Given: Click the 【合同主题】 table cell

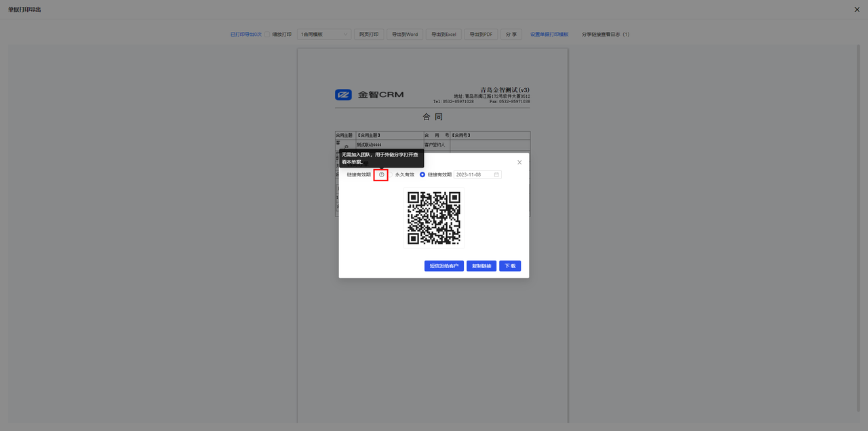Looking at the screenshot, I should coord(389,135).
